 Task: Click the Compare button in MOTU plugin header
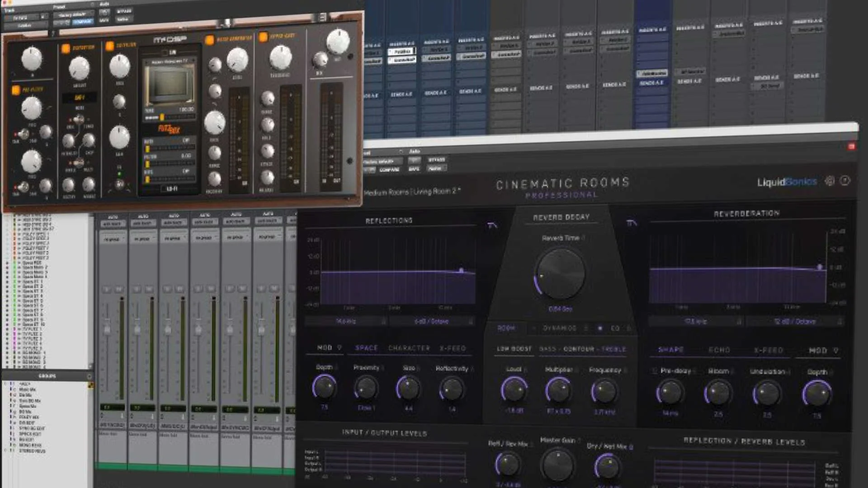[82, 21]
